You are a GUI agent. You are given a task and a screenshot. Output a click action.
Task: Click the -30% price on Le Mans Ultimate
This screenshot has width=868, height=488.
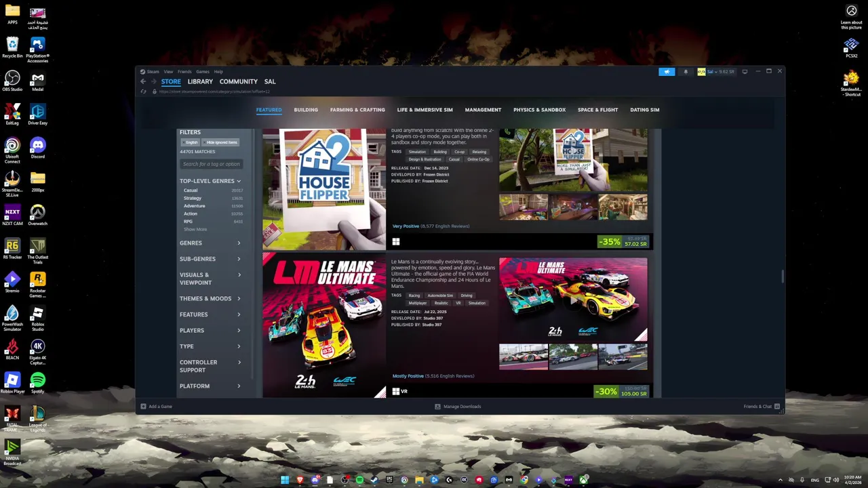tap(622, 392)
